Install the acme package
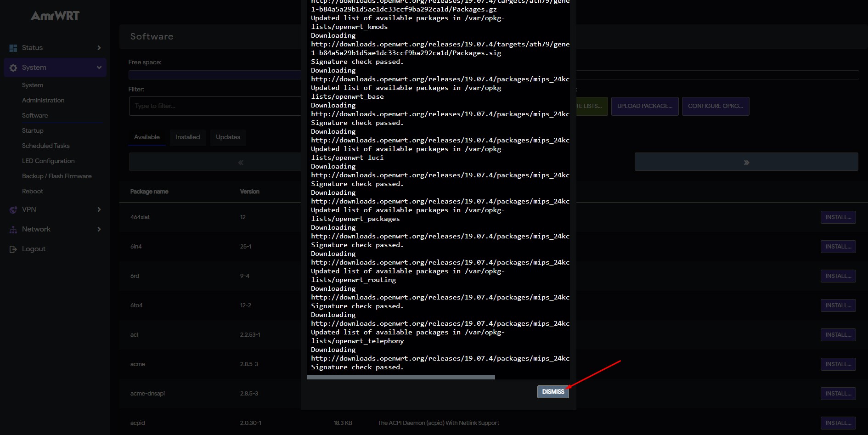 point(838,364)
